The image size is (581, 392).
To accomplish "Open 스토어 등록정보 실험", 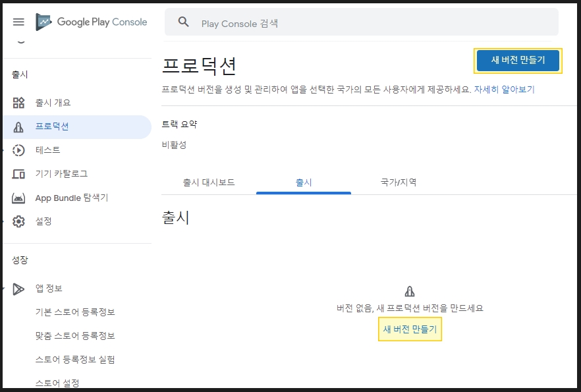I will [x=75, y=360].
